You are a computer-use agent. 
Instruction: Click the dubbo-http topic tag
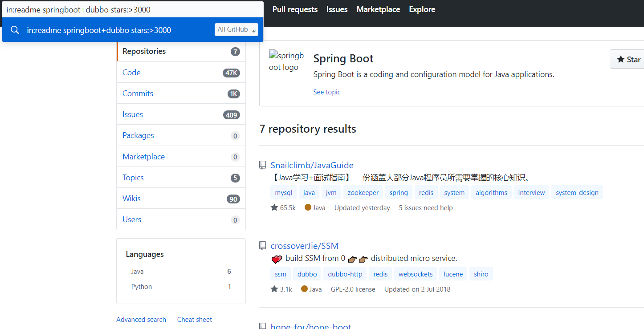(x=345, y=274)
